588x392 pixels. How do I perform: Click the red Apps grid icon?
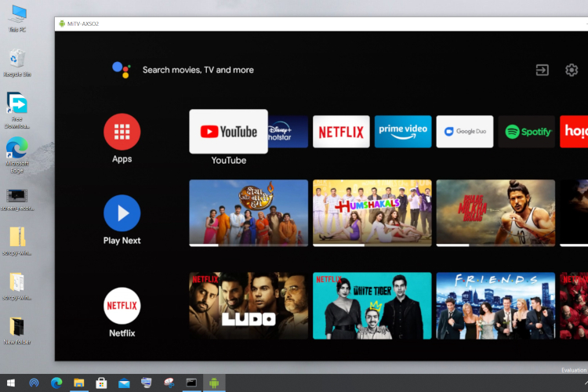[122, 132]
